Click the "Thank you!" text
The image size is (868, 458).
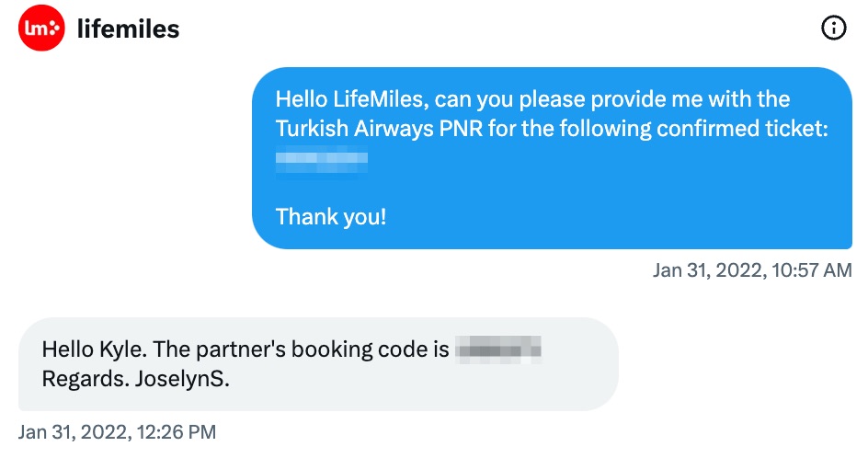pos(331,216)
